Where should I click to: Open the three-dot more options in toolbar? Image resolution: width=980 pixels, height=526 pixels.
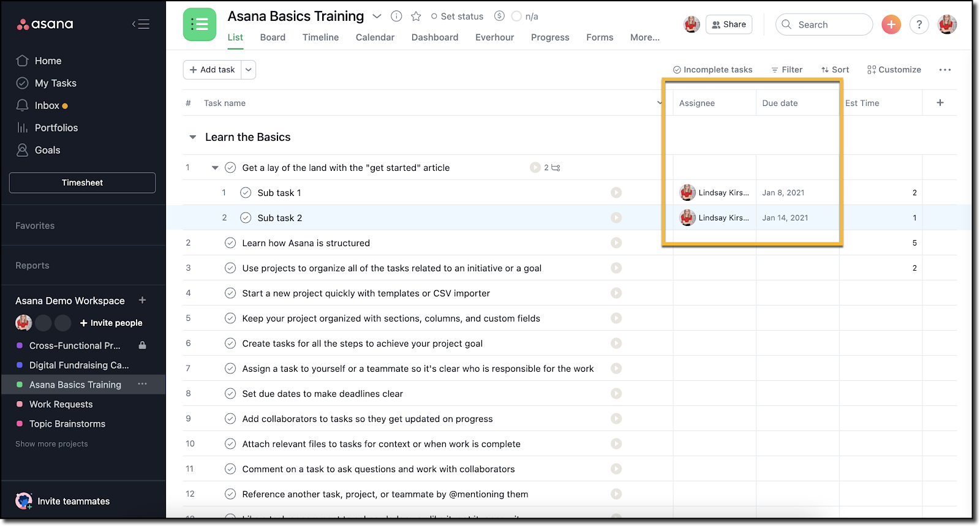(945, 70)
